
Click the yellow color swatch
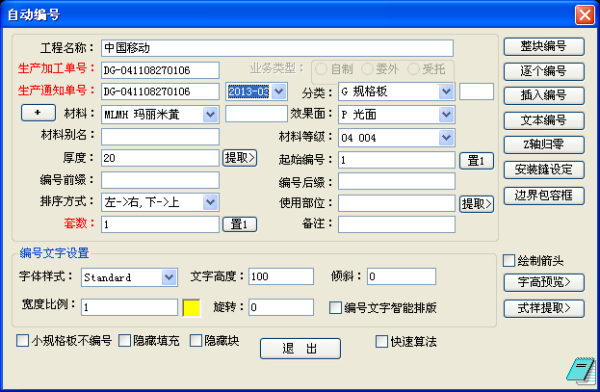[191, 308]
